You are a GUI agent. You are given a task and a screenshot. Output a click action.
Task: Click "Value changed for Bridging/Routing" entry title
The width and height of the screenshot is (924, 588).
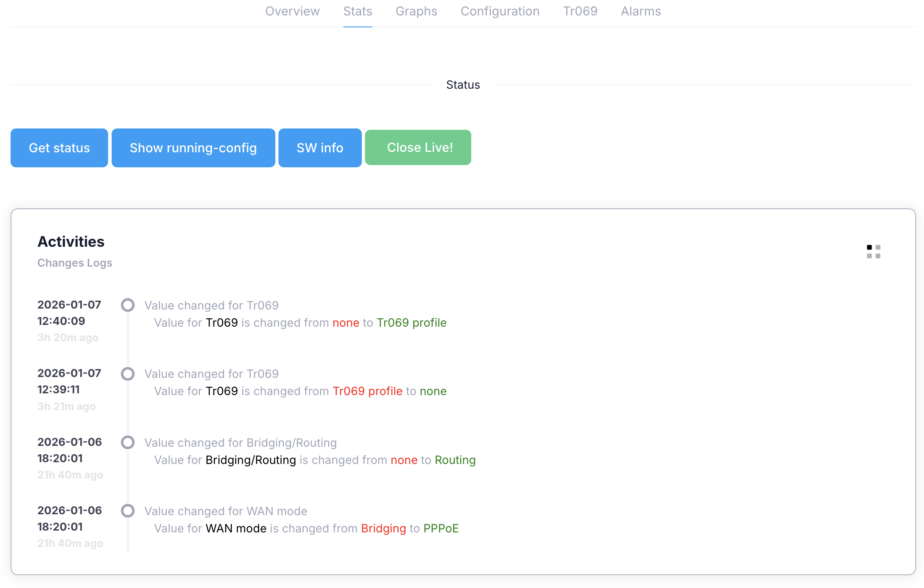pos(240,443)
